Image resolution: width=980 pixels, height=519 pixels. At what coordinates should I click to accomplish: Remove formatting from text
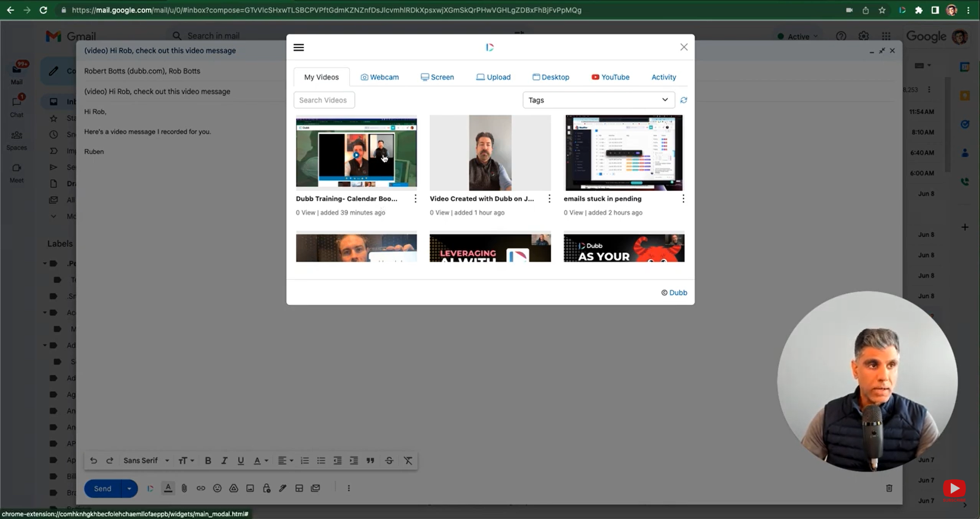click(408, 461)
